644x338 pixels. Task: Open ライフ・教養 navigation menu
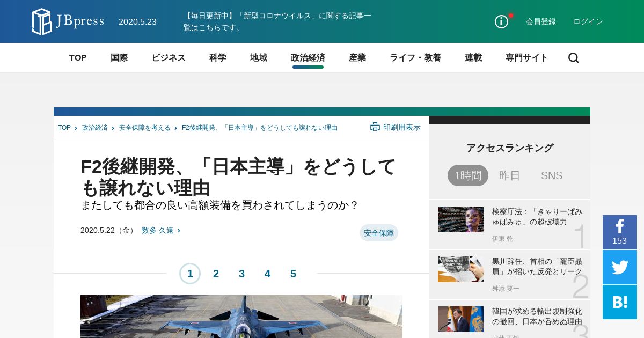point(415,58)
